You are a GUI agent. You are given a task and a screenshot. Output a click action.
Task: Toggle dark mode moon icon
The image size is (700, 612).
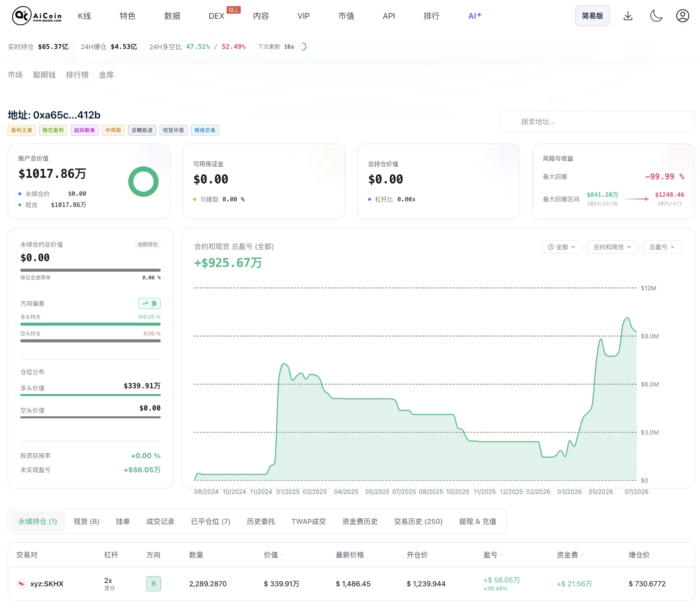656,16
